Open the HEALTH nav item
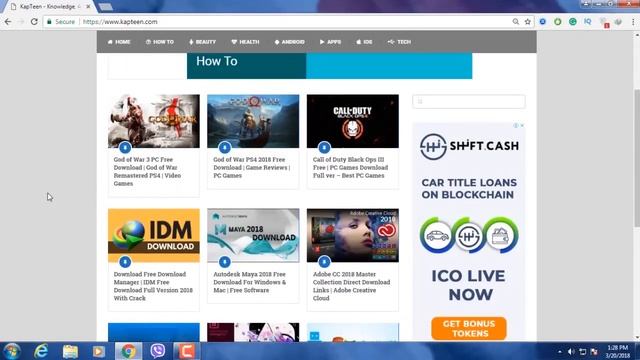Image resolution: width=640 pixels, height=360 pixels. pos(245,42)
